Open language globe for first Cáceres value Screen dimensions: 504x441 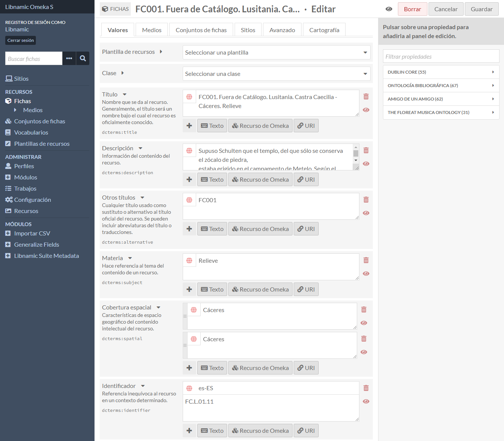(194, 310)
